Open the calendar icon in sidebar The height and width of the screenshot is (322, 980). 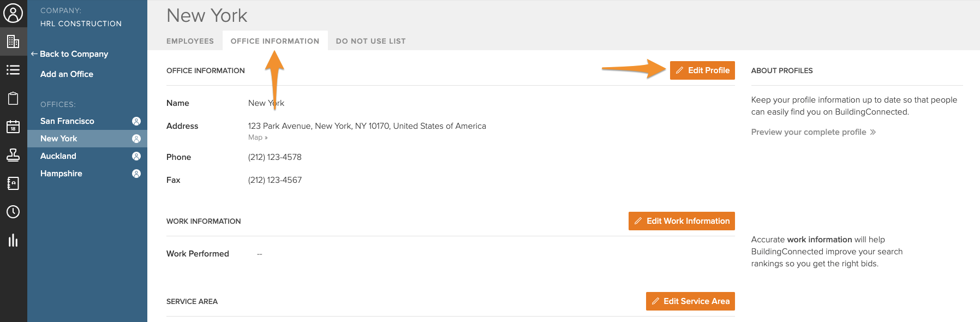(x=13, y=127)
